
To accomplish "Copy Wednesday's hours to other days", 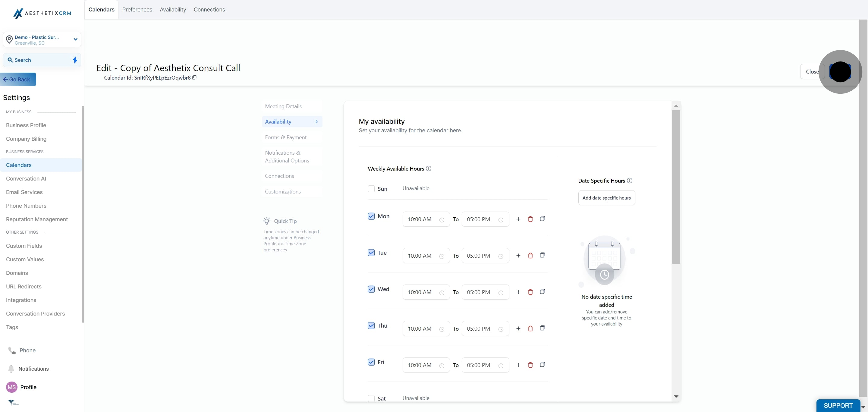I will [x=542, y=292].
